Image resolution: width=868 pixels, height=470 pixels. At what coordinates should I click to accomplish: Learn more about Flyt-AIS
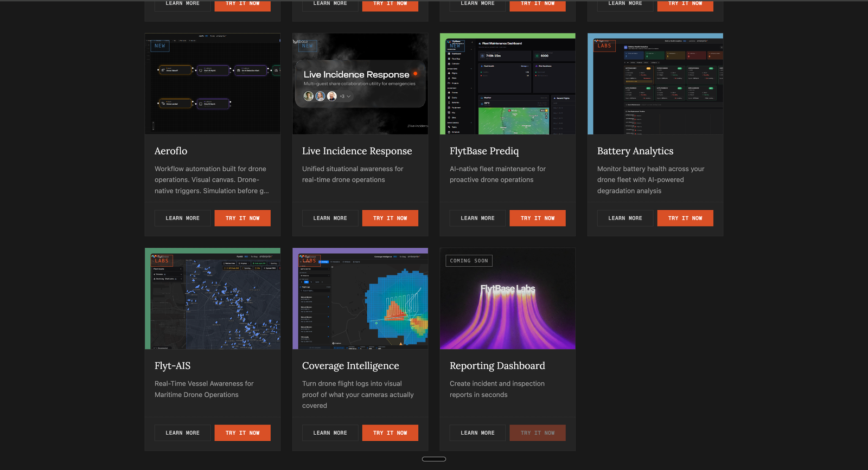pyautogui.click(x=183, y=433)
